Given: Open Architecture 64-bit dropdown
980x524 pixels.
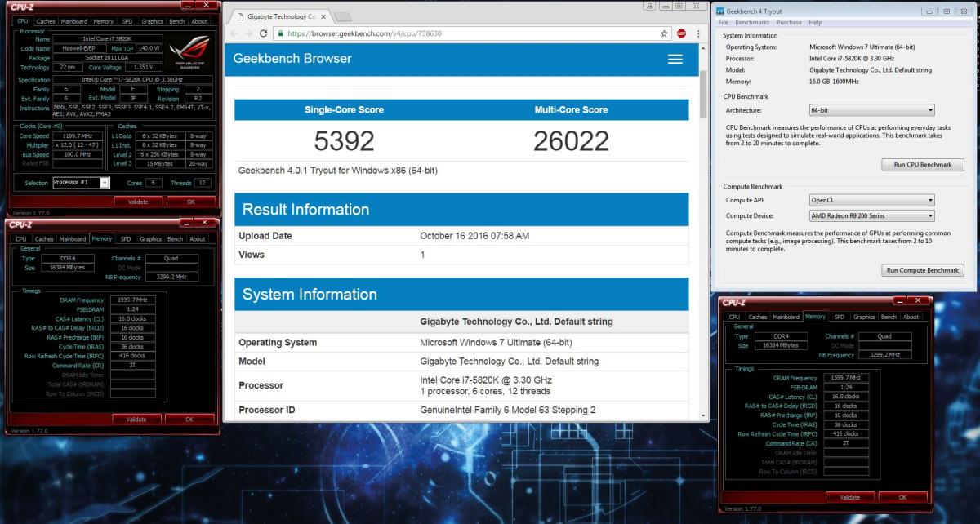Looking at the screenshot, I should (x=871, y=110).
